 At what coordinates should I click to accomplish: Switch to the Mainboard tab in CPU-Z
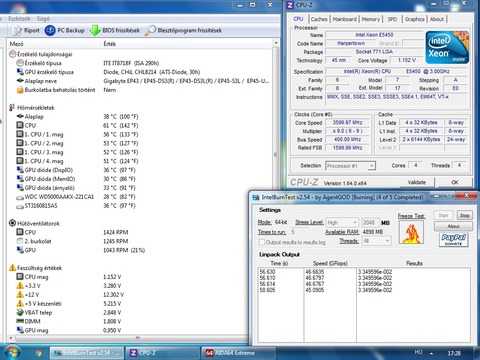(345, 19)
